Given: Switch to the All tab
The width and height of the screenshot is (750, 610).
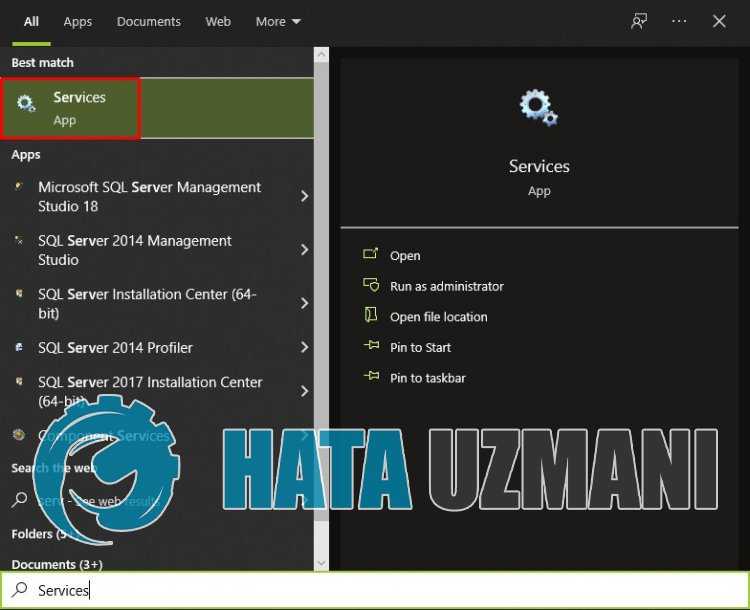Looking at the screenshot, I should coord(31,22).
